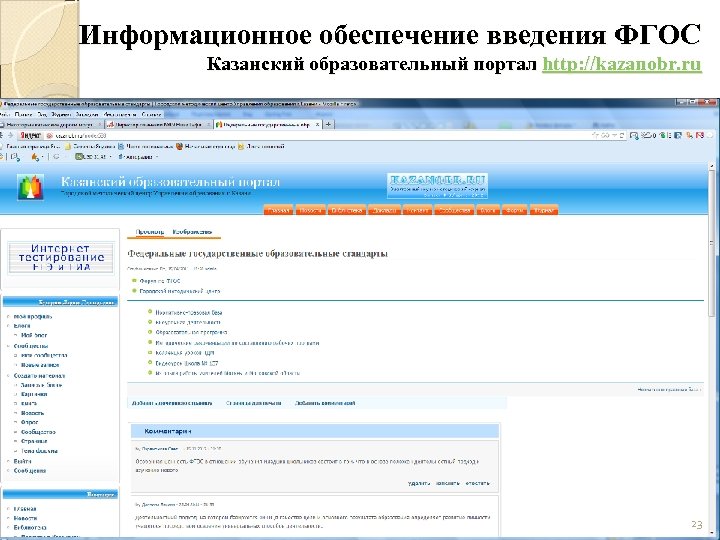720x540 pixels.
Task: Open the Справка menu
Action: tap(151, 114)
